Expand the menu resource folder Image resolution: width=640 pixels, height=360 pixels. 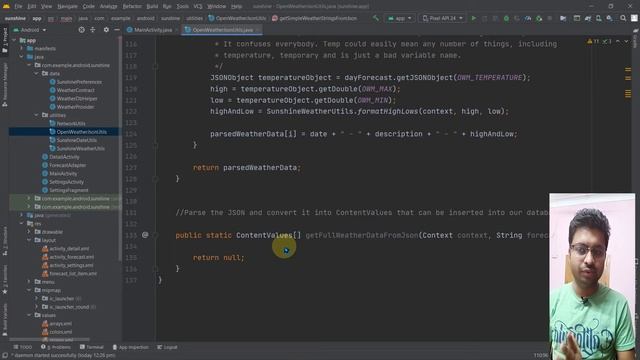pos(29,282)
